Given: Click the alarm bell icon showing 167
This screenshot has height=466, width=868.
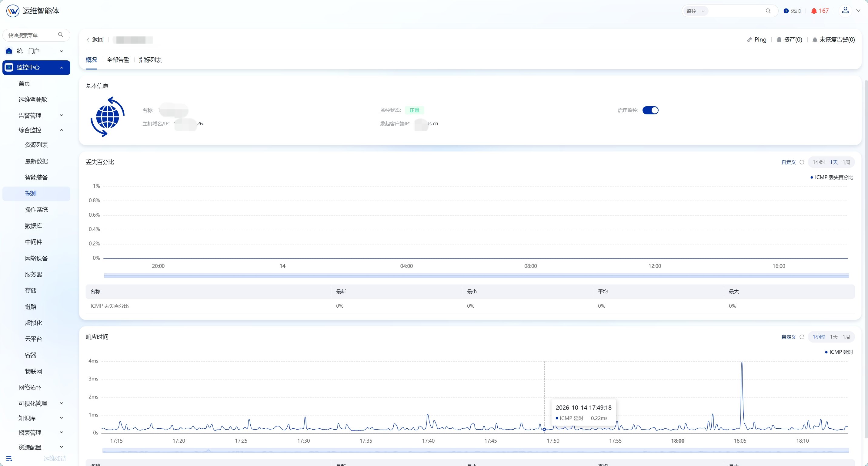Looking at the screenshot, I should 814,11.
